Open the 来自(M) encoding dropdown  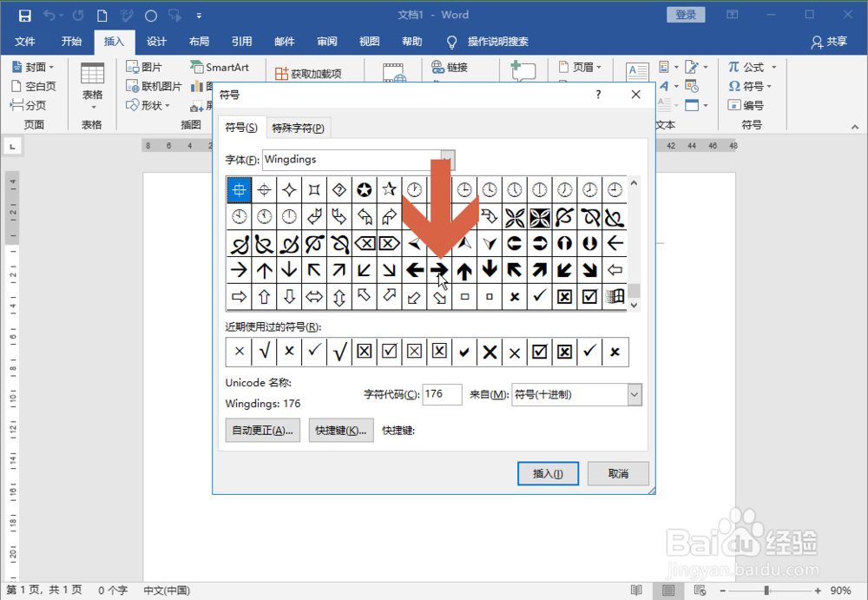click(x=634, y=395)
